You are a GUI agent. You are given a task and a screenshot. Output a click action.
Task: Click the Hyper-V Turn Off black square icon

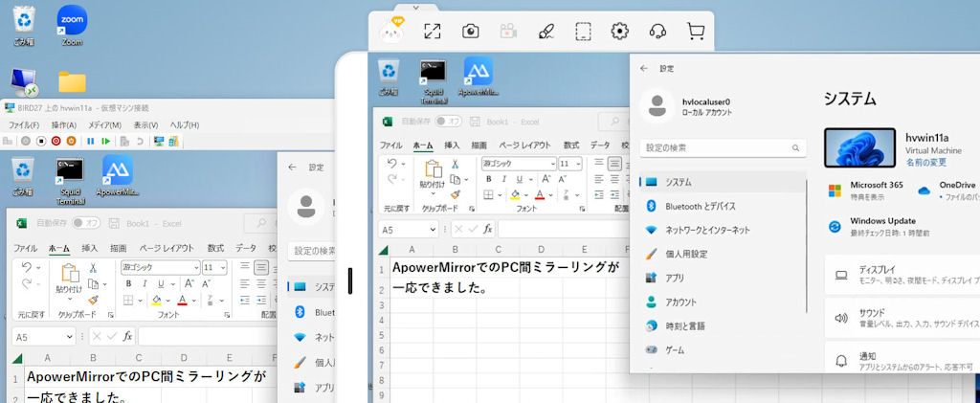[x=40, y=142]
